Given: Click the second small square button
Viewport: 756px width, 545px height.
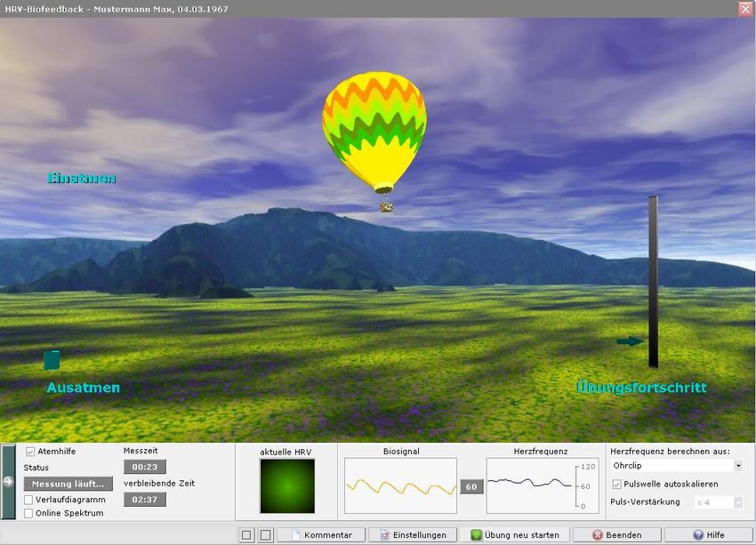Looking at the screenshot, I should coord(265,535).
